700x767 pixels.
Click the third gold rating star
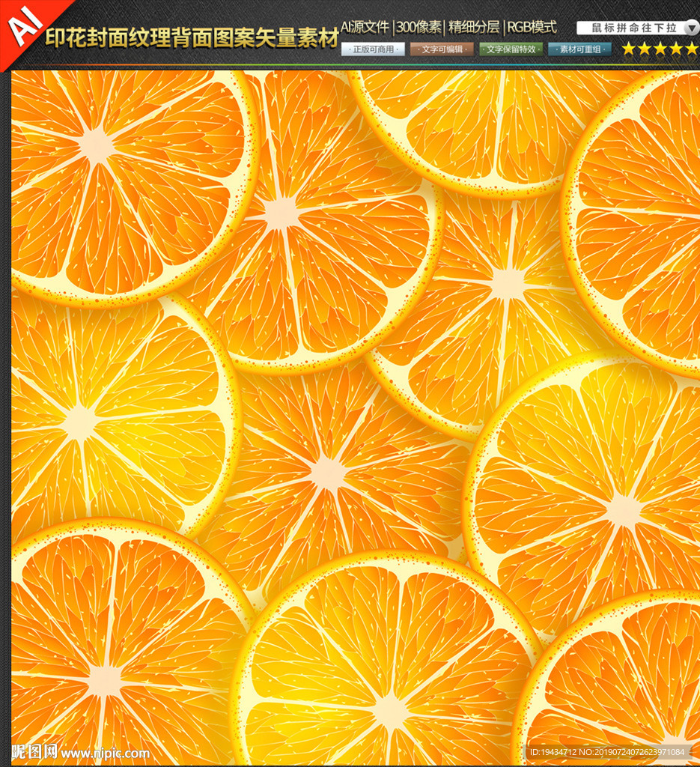pos(660,49)
